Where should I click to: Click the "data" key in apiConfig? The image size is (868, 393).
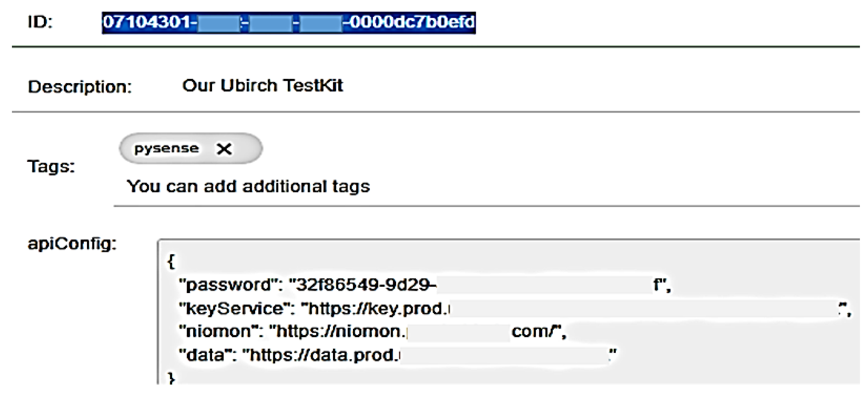coord(207,355)
